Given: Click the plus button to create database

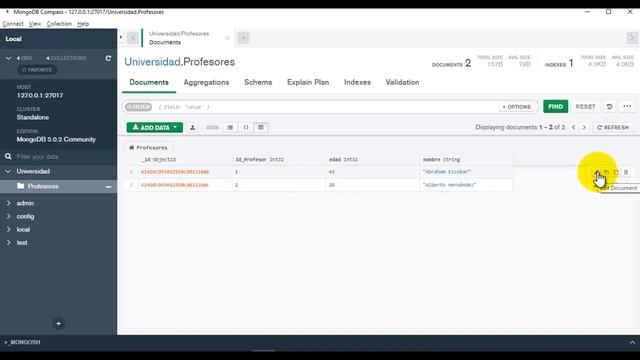Looking at the screenshot, I should click(58, 324).
